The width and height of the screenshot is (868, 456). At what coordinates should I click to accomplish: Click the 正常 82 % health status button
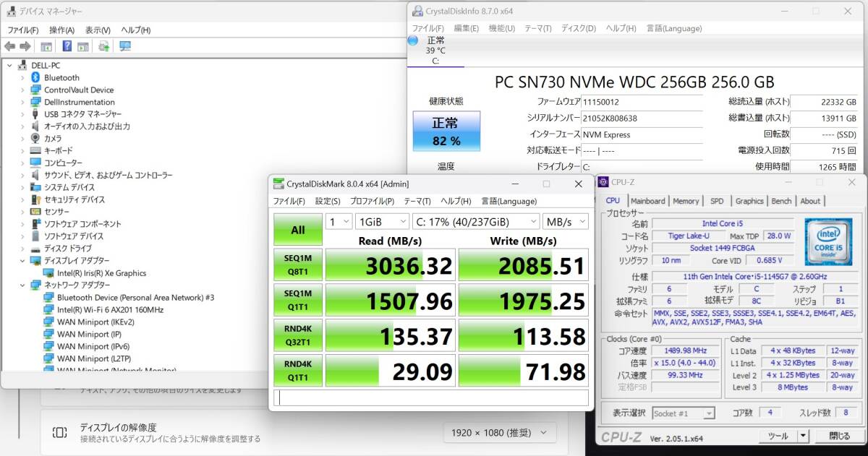(446, 131)
